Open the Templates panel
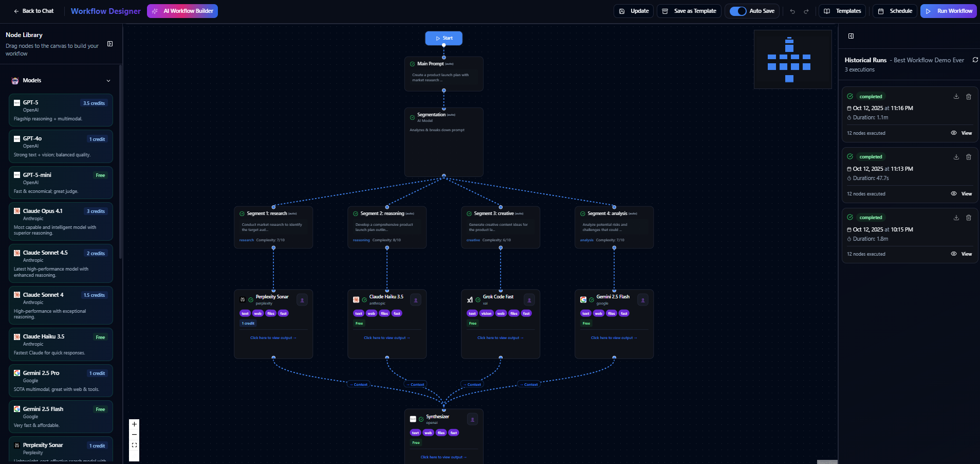980x464 pixels. click(842, 11)
